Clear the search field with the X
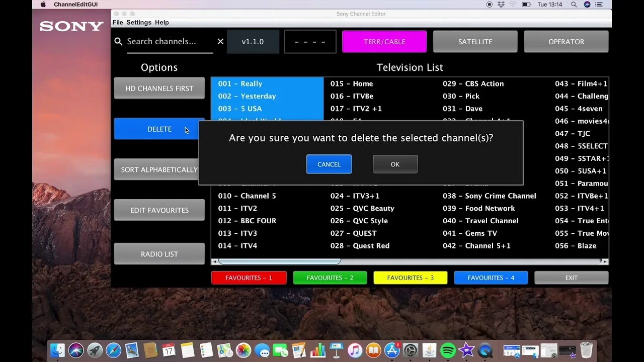Viewport: 644px width, 362px height. click(220, 41)
